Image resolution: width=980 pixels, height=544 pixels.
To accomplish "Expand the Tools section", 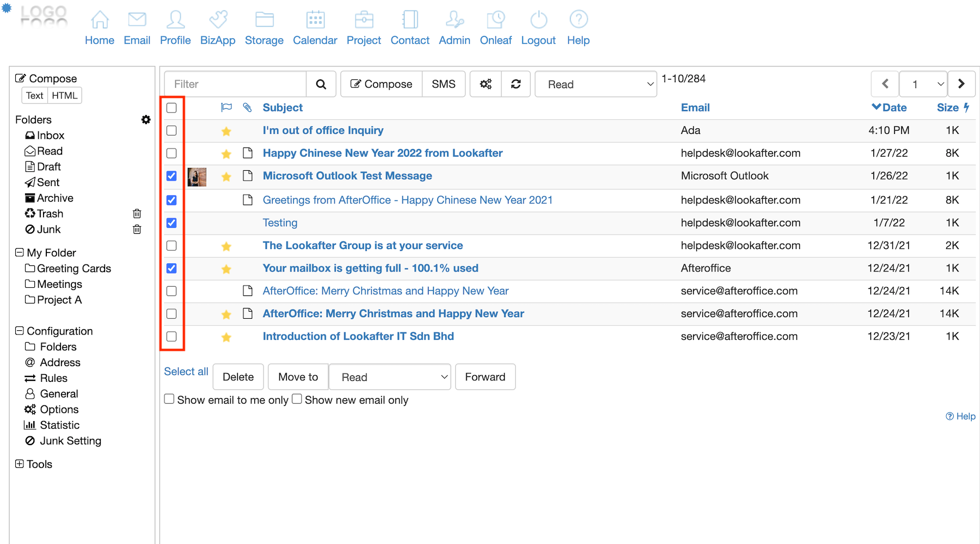I will point(20,464).
